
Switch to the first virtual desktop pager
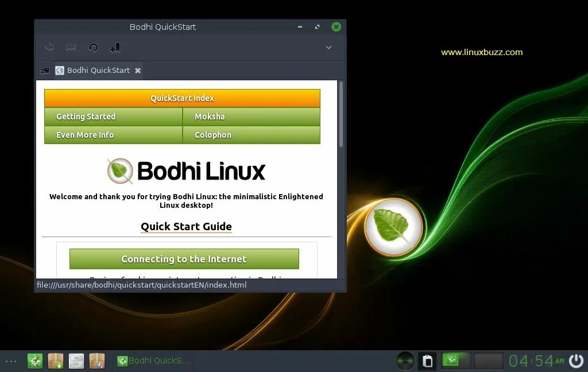click(456, 361)
